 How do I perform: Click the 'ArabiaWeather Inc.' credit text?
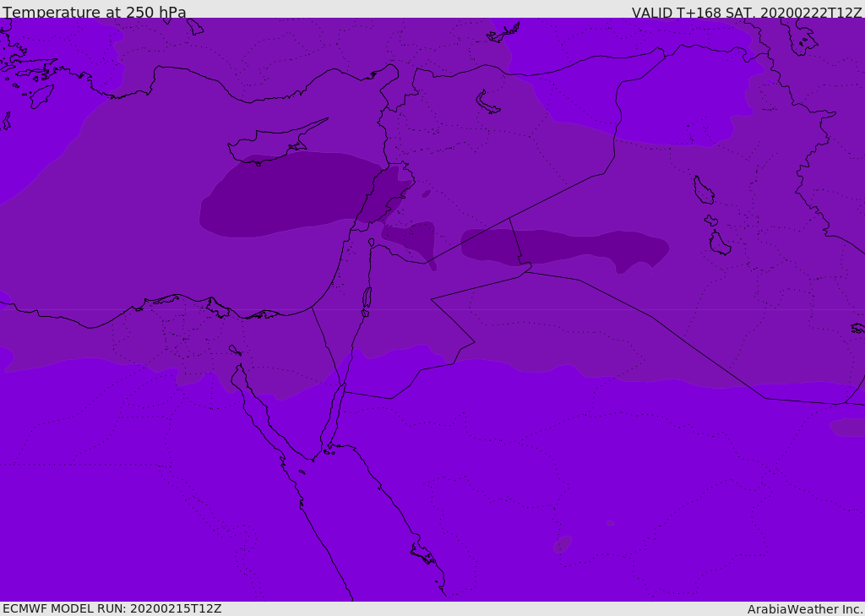(x=805, y=609)
